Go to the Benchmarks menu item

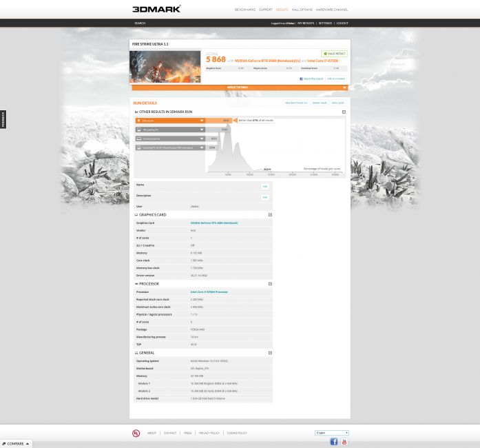tap(244, 10)
